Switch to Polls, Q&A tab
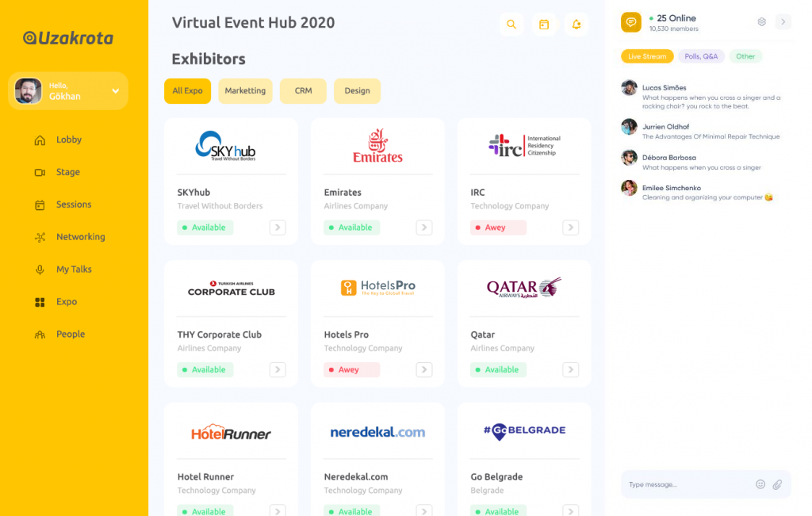Image resolution: width=812 pixels, height=516 pixels. coord(701,56)
